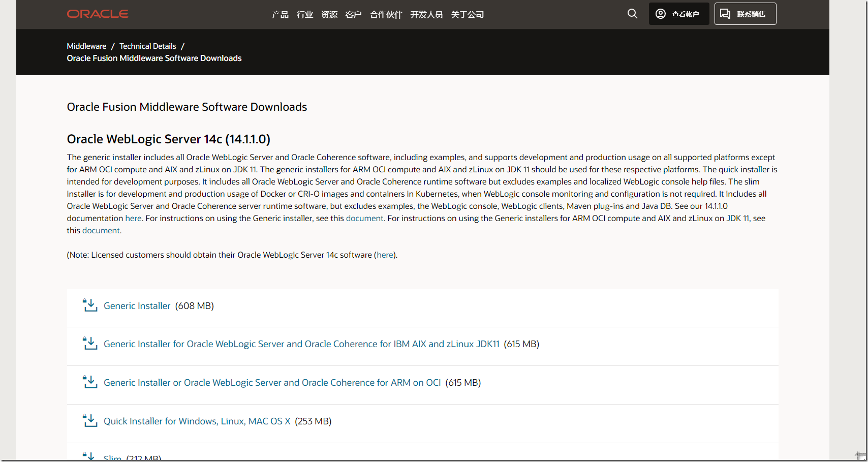The image size is (868, 462).
Task: Open licensed customers 'here' link
Action: tap(385, 255)
